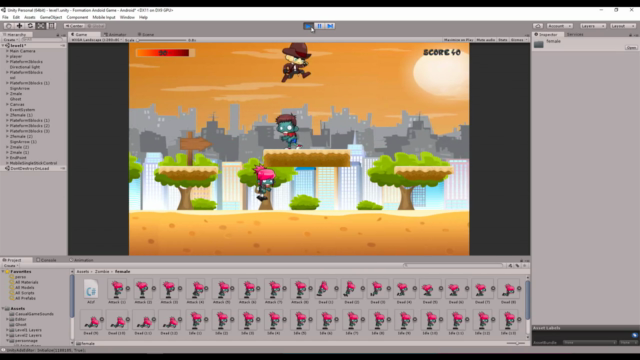Select the Rotate tool in toolbar
The image size is (640, 360).
coord(30,26)
